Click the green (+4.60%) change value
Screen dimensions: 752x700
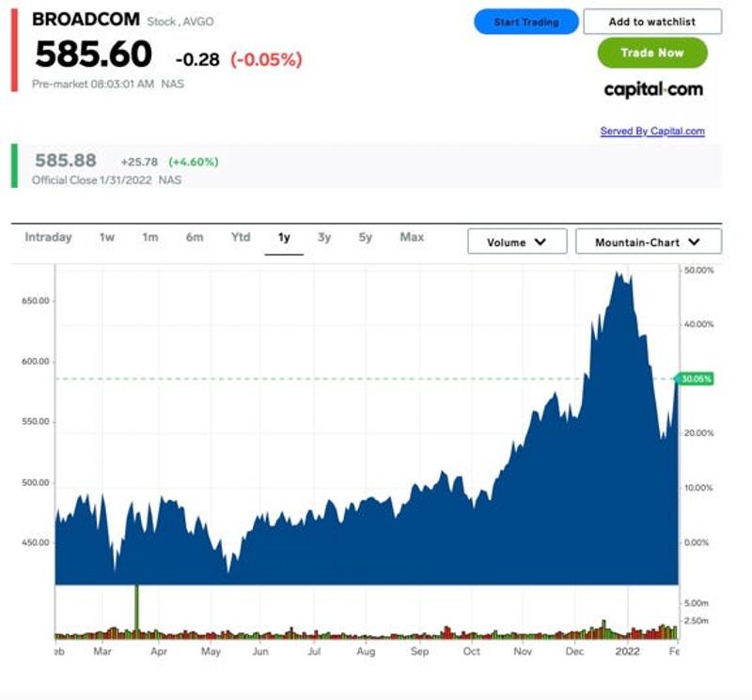point(194,162)
